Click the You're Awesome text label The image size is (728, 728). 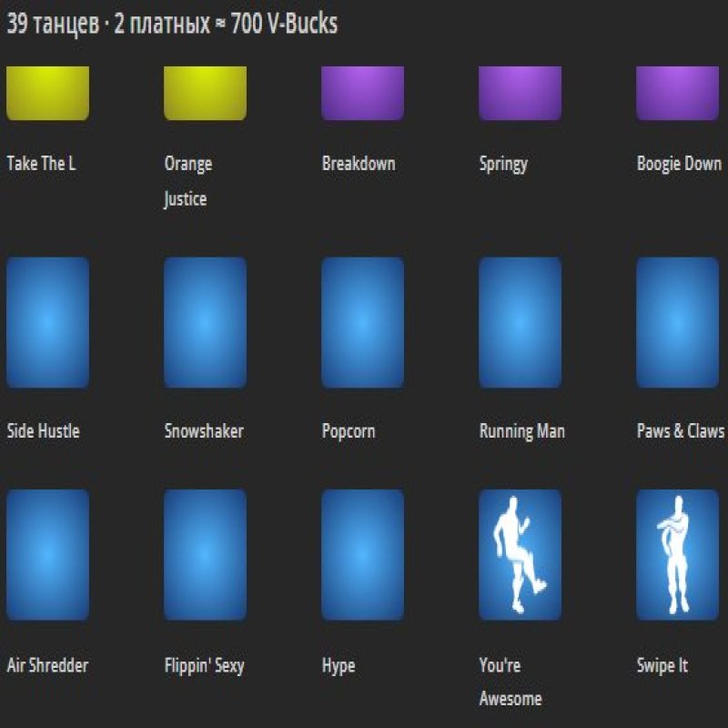(x=510, y=682)
